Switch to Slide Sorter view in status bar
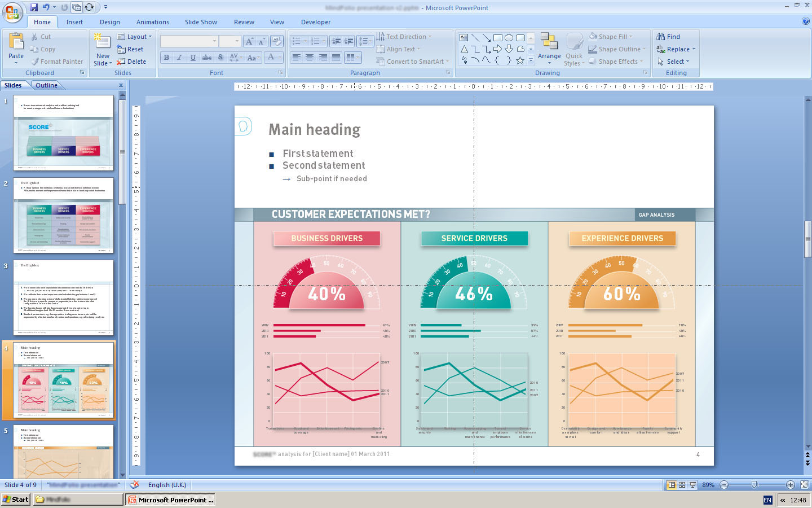Image resolution: width=812 pixels, height=508 pixels. coord(682,485)
